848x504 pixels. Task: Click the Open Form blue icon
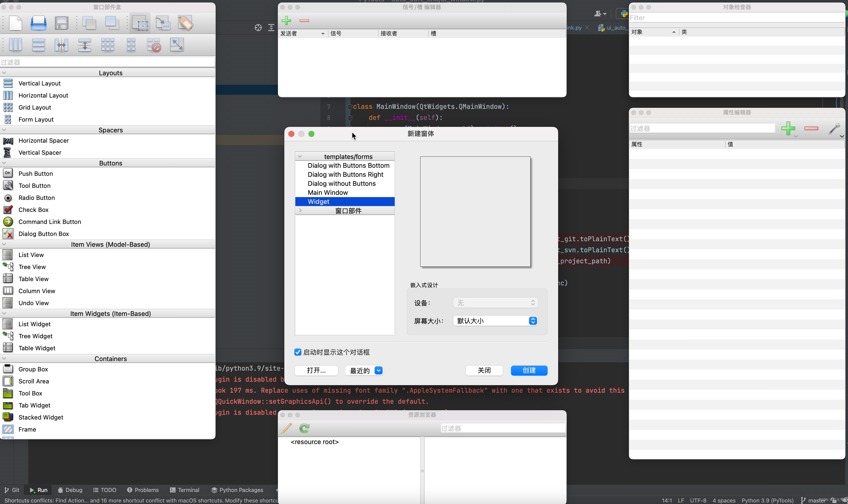38,23
